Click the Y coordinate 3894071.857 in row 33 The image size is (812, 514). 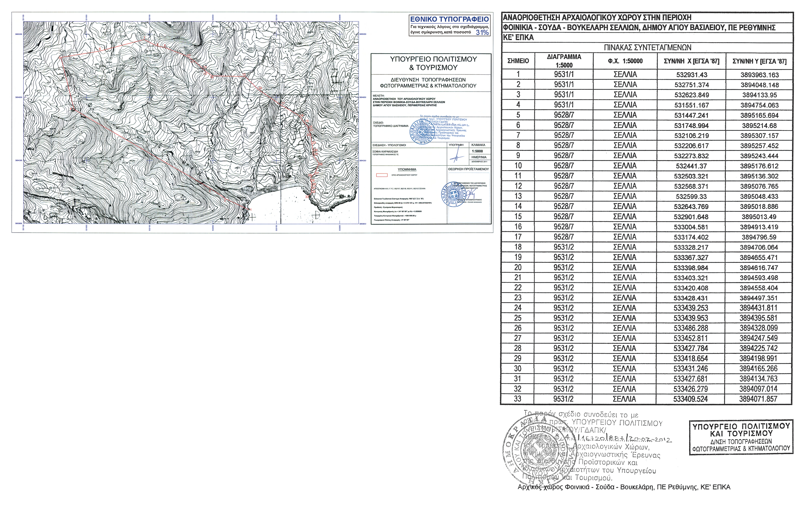[758, 399]
